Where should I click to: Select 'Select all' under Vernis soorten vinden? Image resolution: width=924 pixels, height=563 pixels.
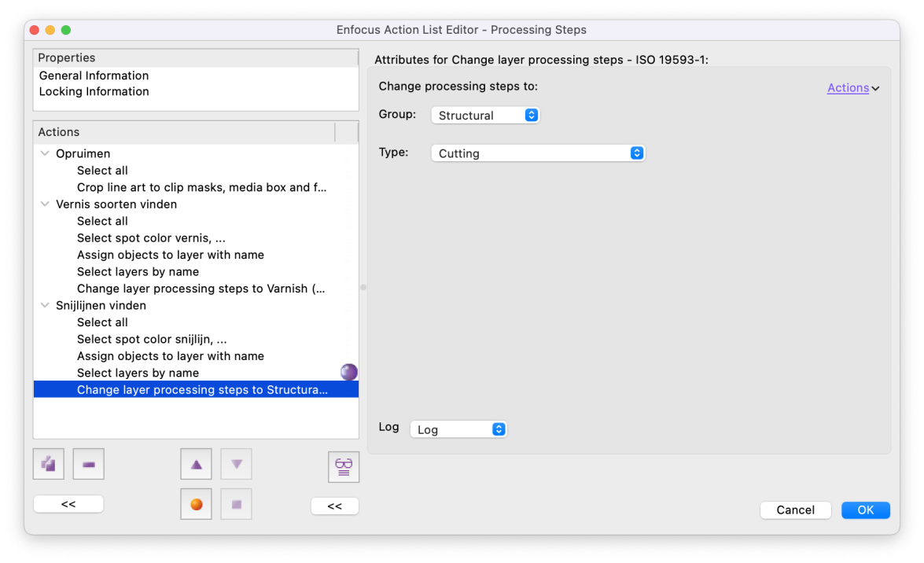[102, 221]
